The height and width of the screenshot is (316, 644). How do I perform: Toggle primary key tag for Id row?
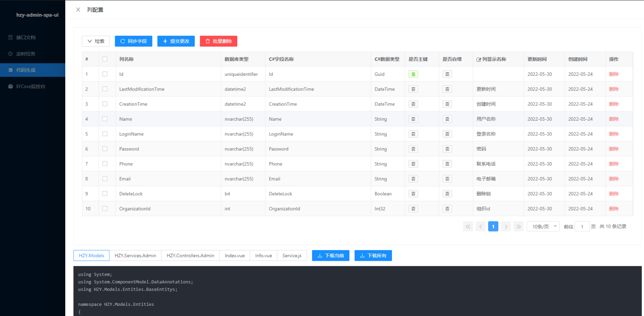click(x=413, y=74)
